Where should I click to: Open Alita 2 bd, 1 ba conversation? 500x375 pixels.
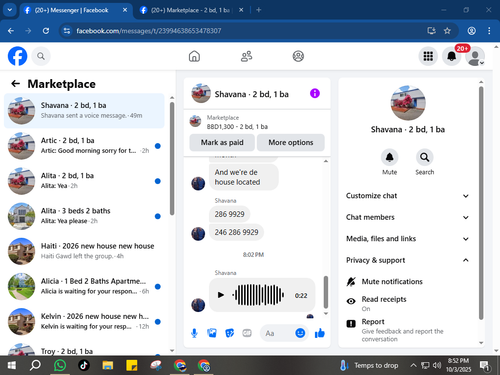pyautogui.click(x=84, y=181)
